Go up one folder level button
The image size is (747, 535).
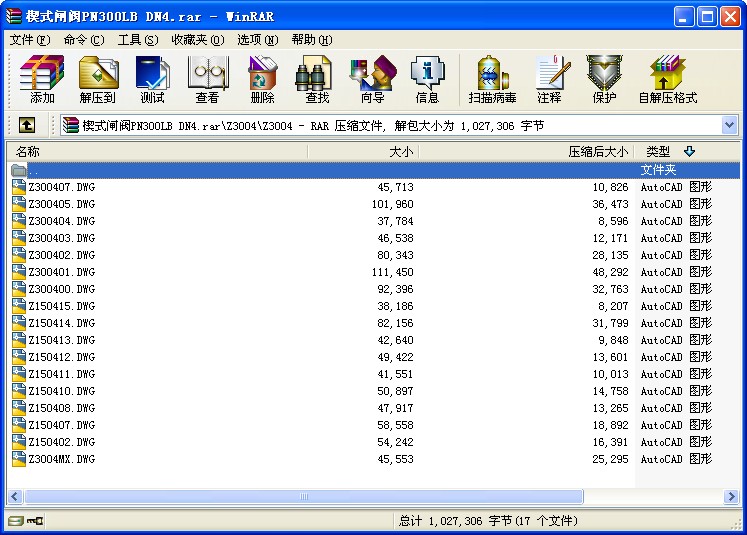[27, 125]
